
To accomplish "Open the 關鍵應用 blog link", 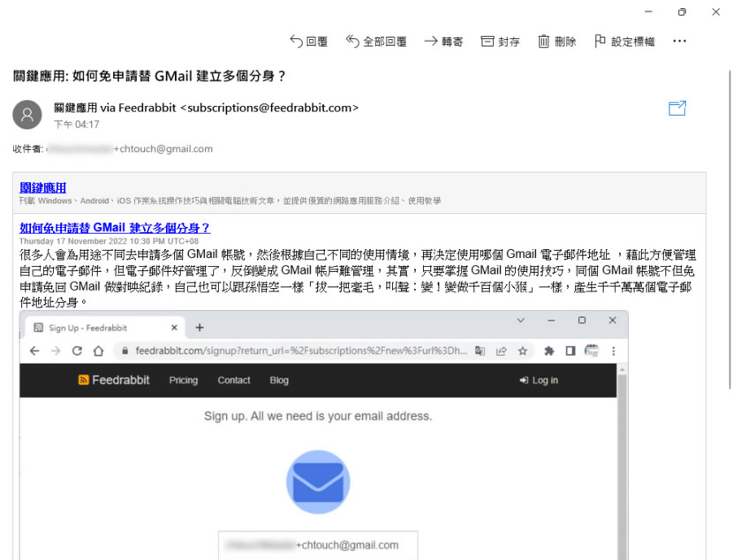I will click(x=42, y=188).
